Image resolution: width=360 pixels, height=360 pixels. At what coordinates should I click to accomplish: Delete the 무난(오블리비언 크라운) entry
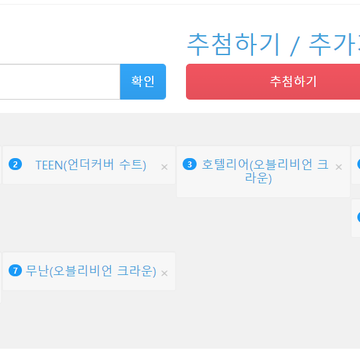164,273
